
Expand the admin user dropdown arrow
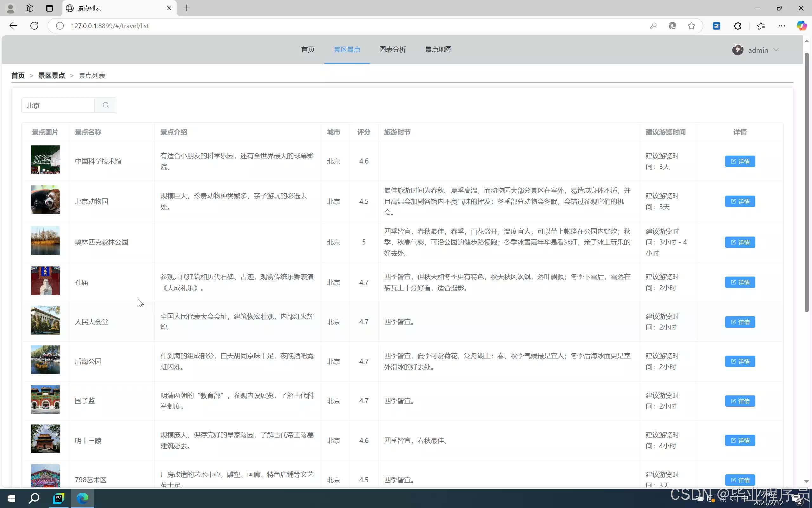[776, 50]
